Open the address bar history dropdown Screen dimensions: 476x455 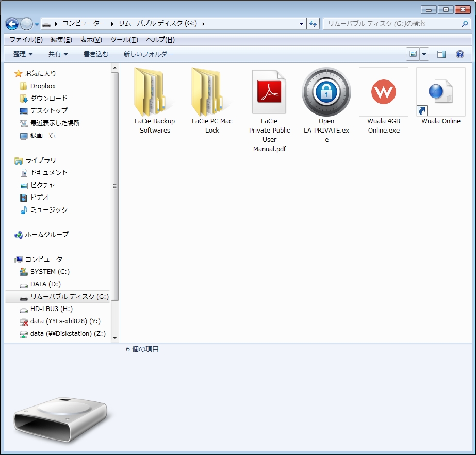pos(301,24)
